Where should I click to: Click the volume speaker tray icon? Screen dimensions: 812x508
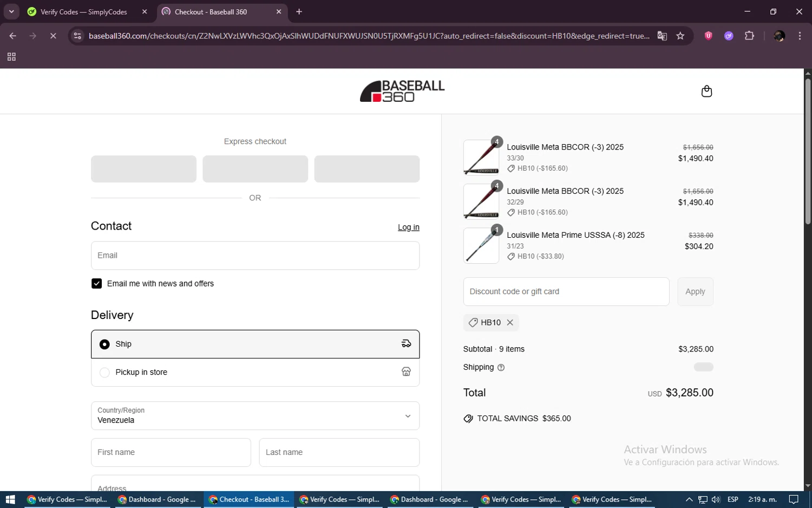click(716, 499)
